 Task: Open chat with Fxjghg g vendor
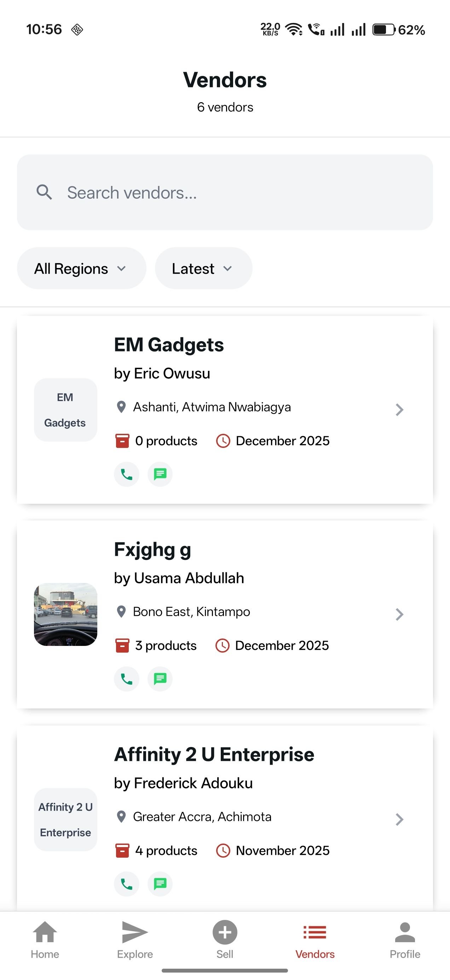point(160,679)
